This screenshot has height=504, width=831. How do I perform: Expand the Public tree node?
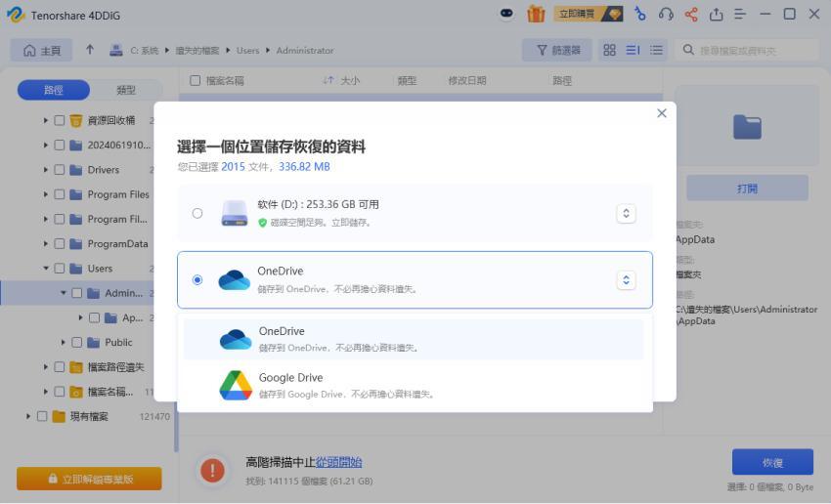(64, 343)
